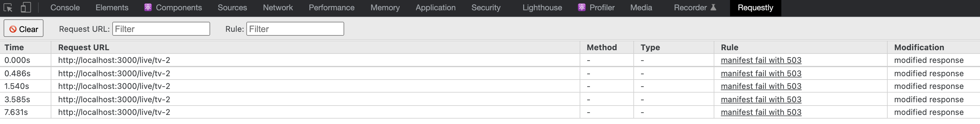Viewport: 980px width, 124px height.
Task: Toggle the device toolbar icon
Action: click(x=25, y=8)
